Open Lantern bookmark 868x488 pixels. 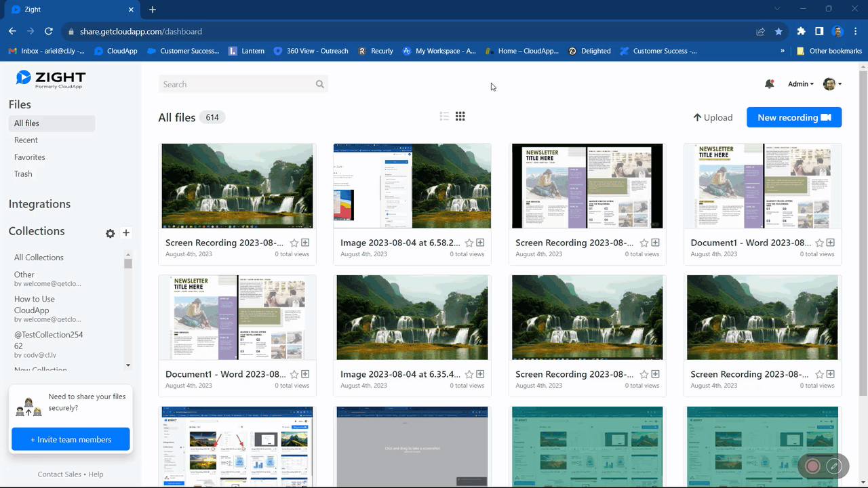[x=247, y=51]
